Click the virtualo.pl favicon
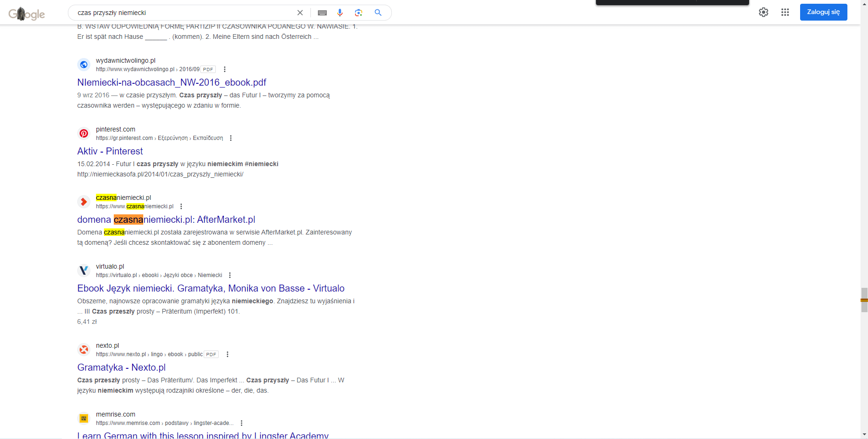This screenshot has width=868, height=439. pos(83,271)
